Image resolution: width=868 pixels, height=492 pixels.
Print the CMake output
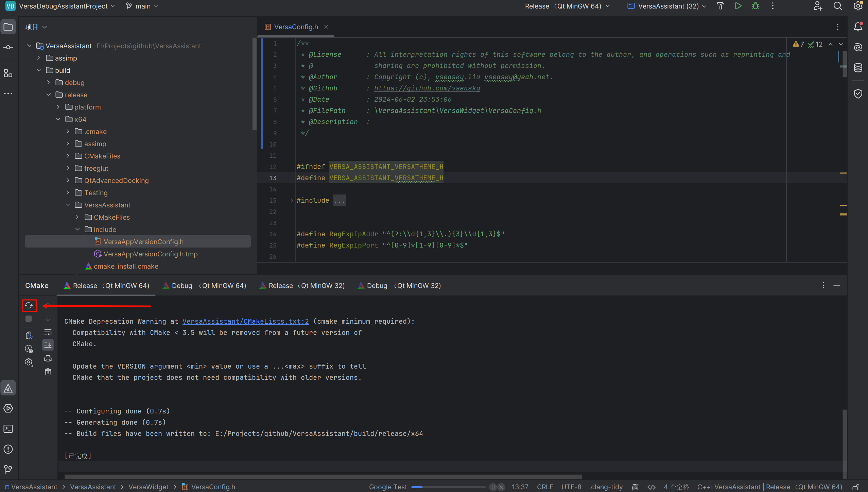[x=48, y=358]
